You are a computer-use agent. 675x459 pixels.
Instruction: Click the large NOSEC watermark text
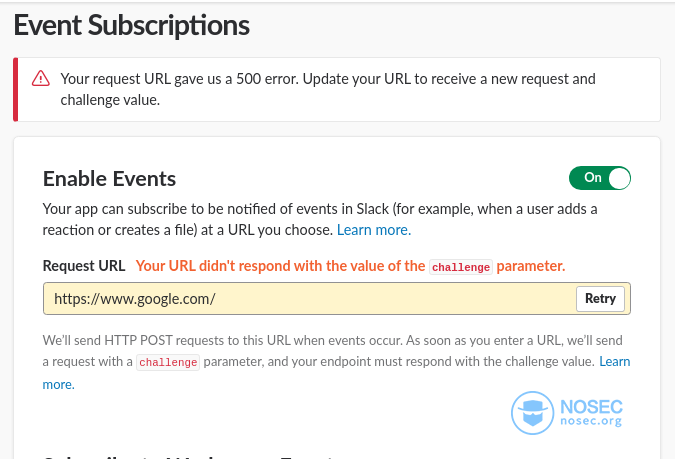point(591,407)
